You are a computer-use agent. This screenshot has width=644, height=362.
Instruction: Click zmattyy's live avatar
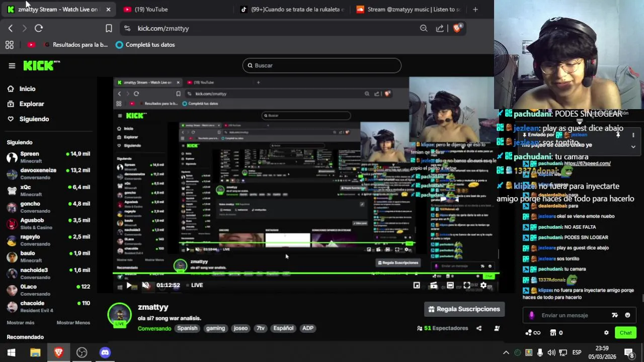point(120,315)
